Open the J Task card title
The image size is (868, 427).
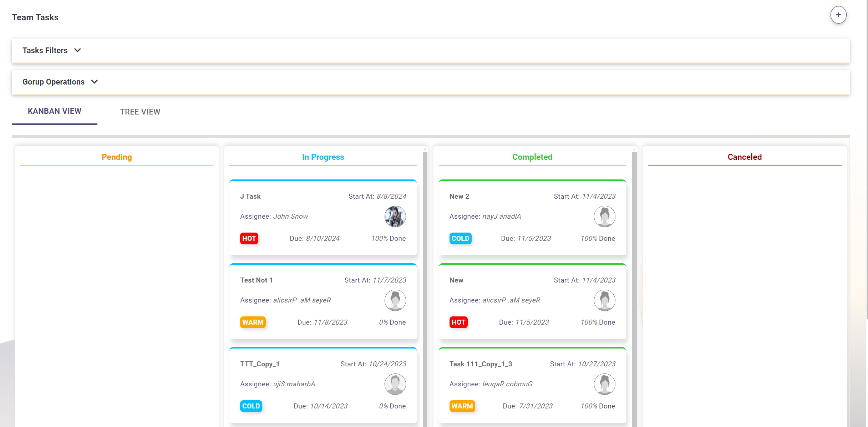pyautogui.click(x=250, y=196)
